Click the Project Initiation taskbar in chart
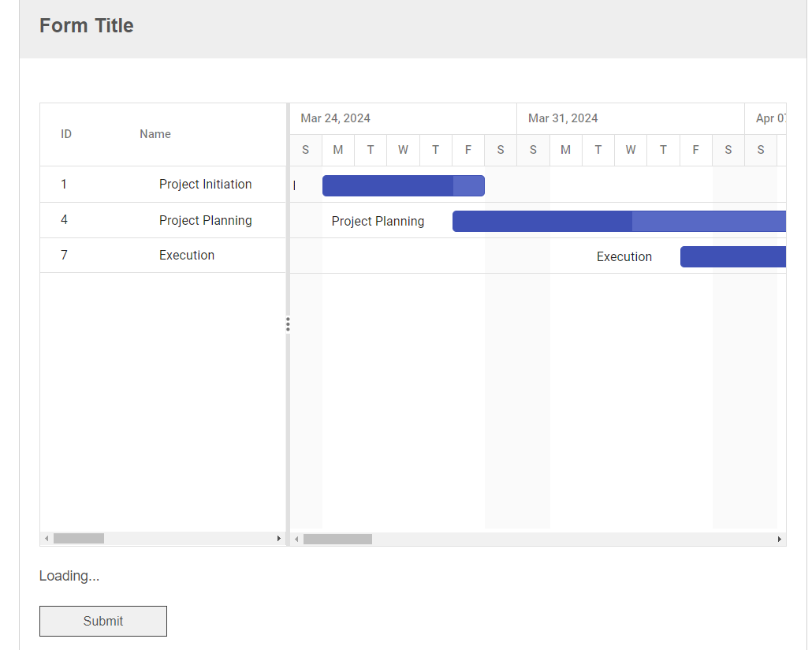Viewport: 812px width, 650px height. [403, 185]
